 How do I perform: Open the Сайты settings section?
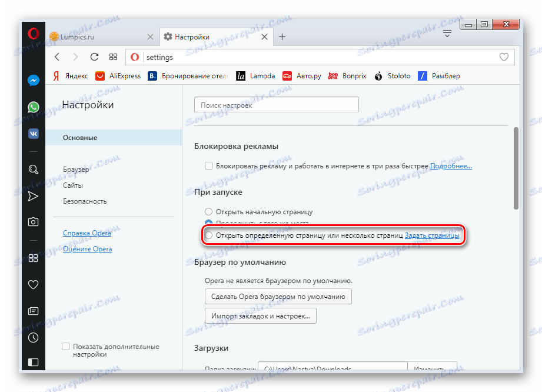(x=73, y=185)
